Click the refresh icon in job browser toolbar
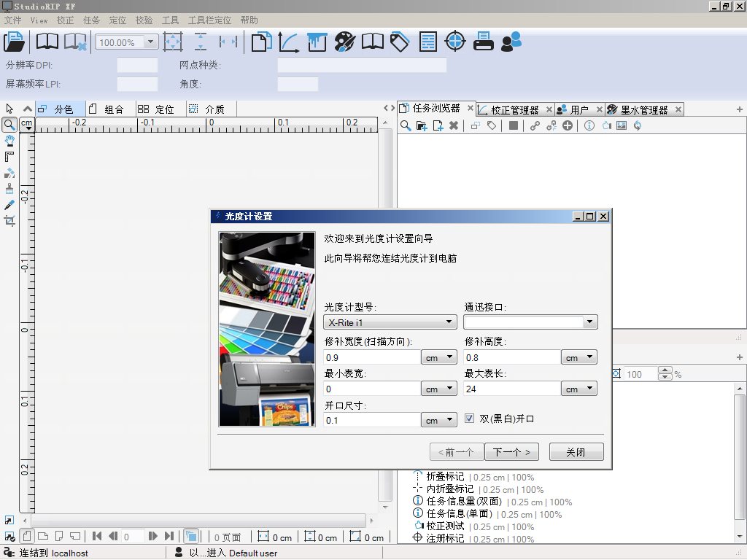 point(638,125)
